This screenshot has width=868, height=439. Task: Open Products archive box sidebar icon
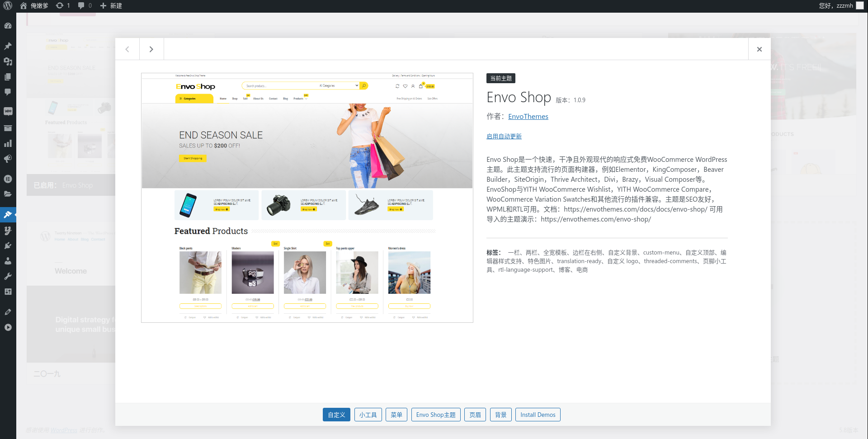click(x=8, y=128)
